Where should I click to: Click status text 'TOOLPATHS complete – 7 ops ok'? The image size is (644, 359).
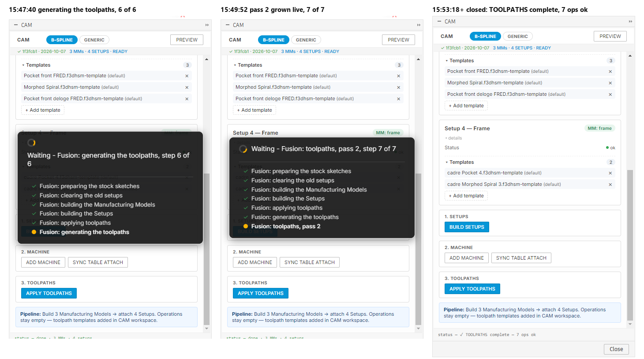(x=501, y=335)
